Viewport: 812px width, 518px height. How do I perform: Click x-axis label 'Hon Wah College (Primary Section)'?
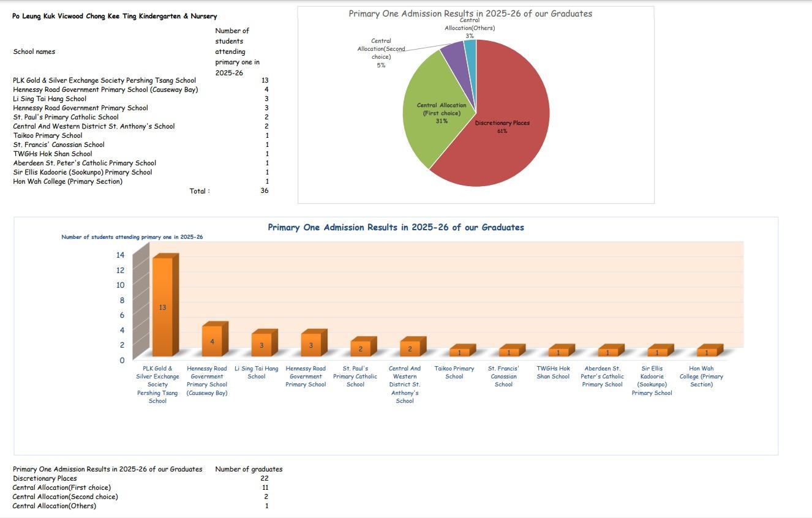tap(701, 377)
